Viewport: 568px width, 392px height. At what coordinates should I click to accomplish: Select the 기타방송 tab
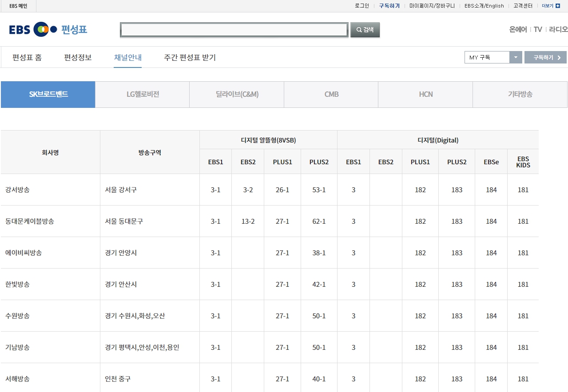[520, 95]
